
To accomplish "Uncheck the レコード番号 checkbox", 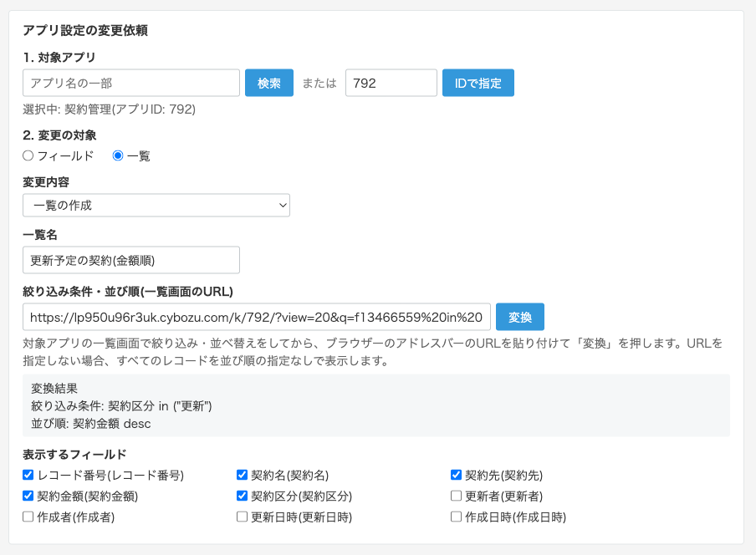I will 28,475.
